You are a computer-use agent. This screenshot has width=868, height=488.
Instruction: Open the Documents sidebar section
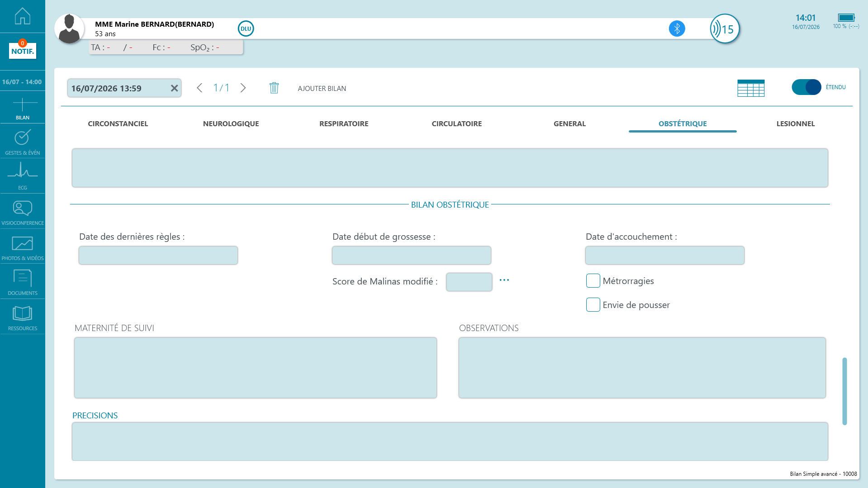coord(22,282)
